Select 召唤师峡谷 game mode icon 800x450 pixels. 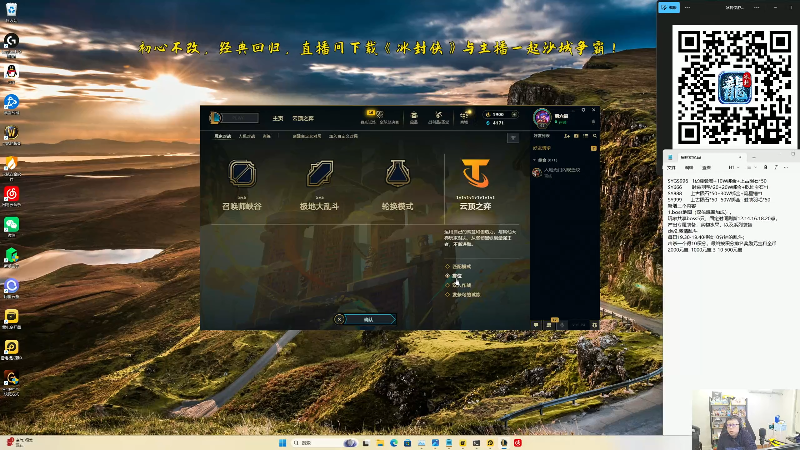pyautogui.click(x=242, y=173)
